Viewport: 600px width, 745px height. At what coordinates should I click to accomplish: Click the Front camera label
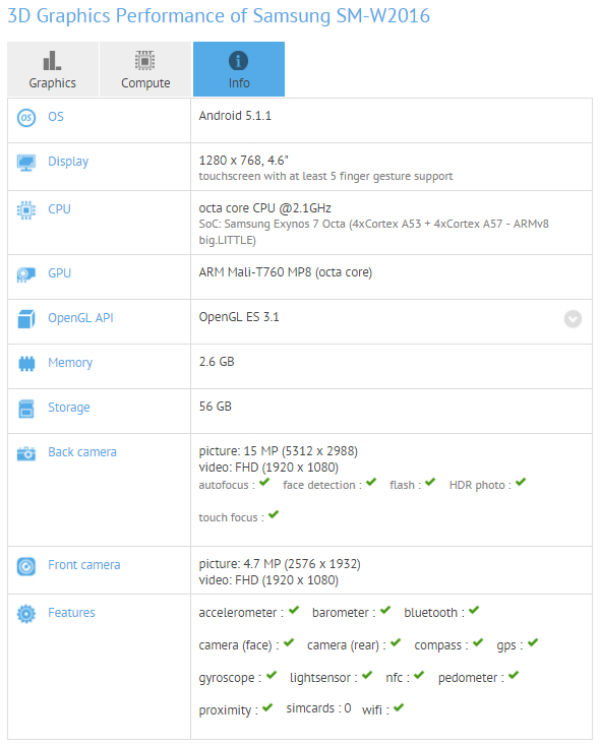[x=84, y=565]
